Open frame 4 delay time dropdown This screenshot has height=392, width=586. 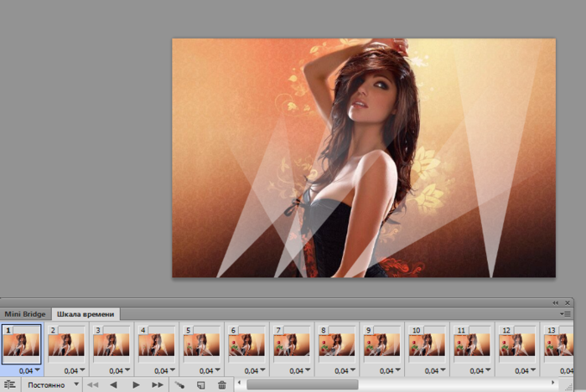tap(164, 371)
